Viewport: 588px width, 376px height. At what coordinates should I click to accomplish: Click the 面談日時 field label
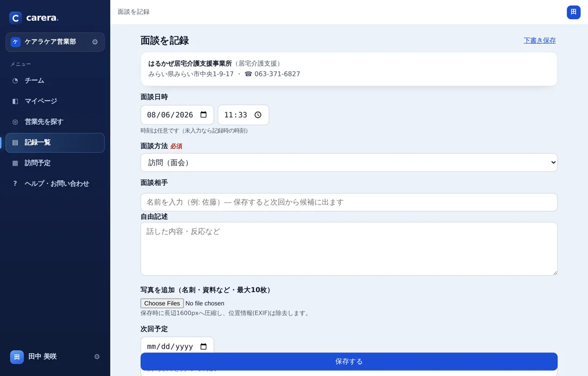154,97
